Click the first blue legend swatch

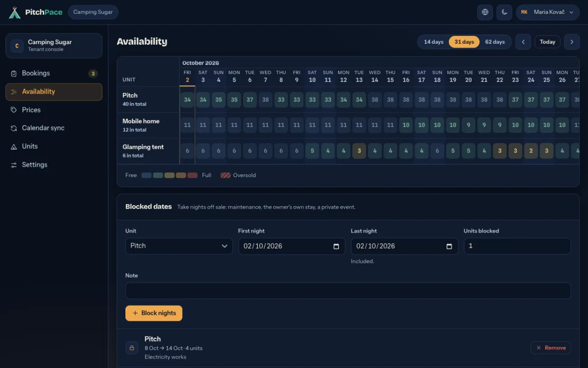tap(146, 175)
